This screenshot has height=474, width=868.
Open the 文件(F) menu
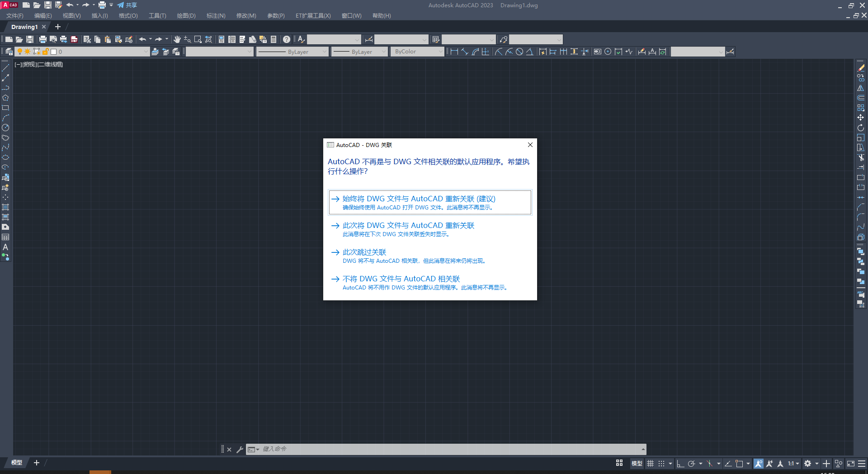pos(15,16)
